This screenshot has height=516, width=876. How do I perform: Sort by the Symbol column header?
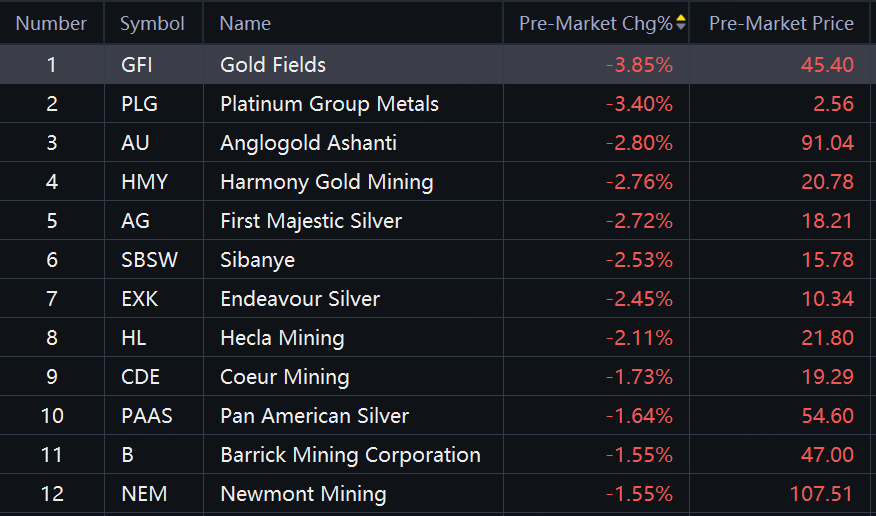point(152,23)
